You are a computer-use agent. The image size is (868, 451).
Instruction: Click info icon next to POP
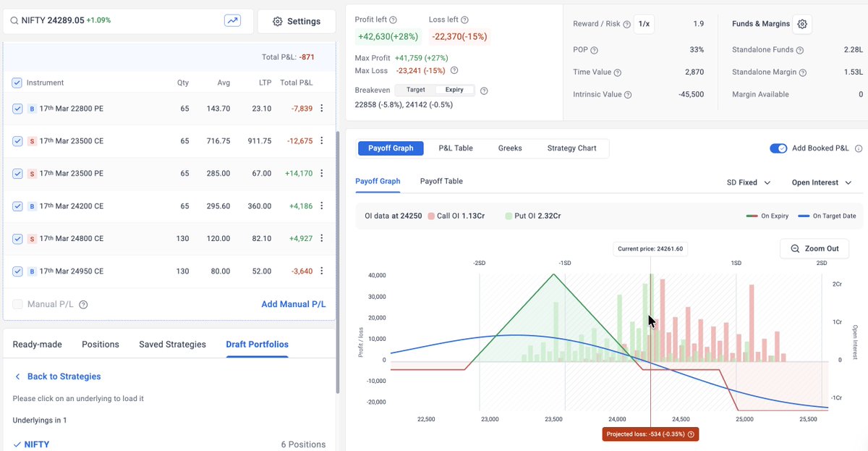594,50
